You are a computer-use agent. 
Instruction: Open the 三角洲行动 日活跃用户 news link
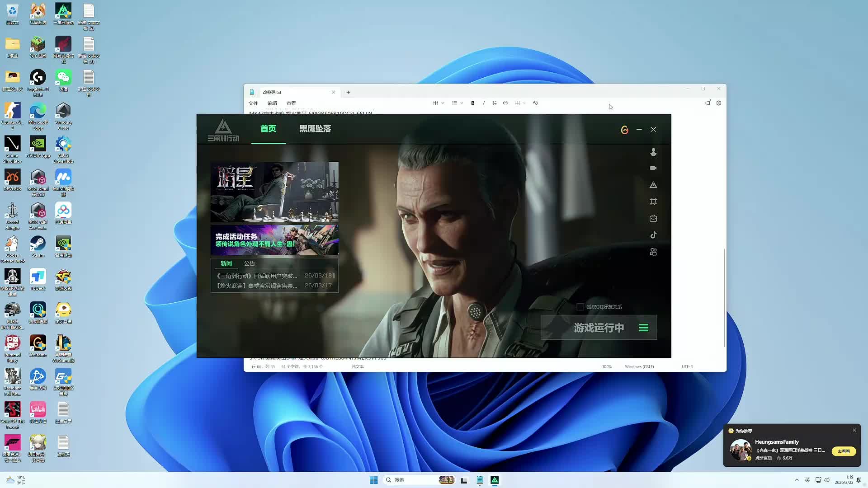pyautogui.click(x=257, y=276)
